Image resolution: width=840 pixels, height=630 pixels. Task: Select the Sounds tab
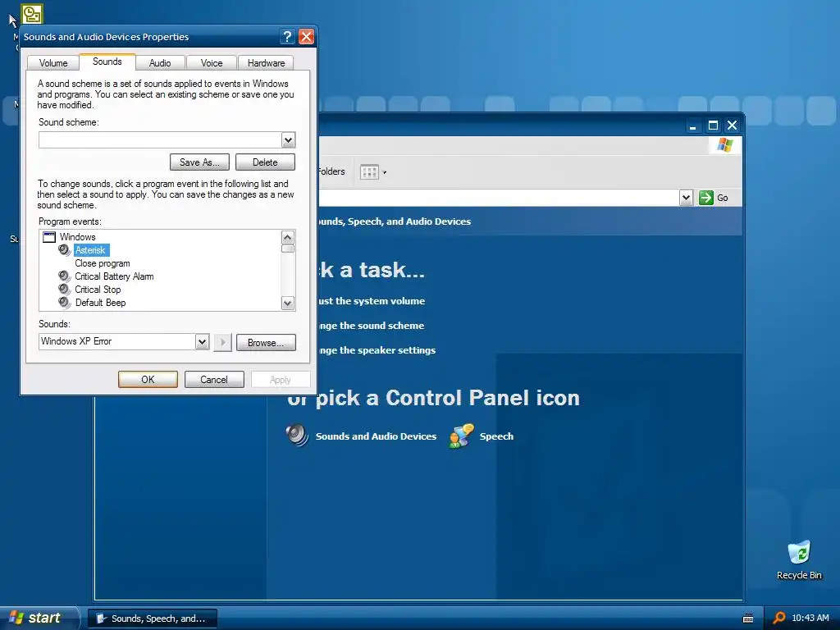107,62
